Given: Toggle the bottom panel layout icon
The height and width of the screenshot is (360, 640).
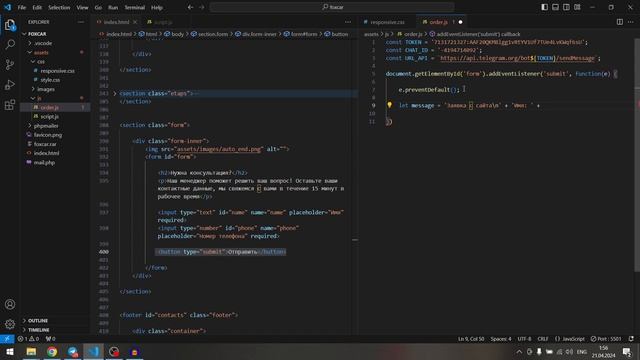Looking at the screenshot, I should coord(556,7).
